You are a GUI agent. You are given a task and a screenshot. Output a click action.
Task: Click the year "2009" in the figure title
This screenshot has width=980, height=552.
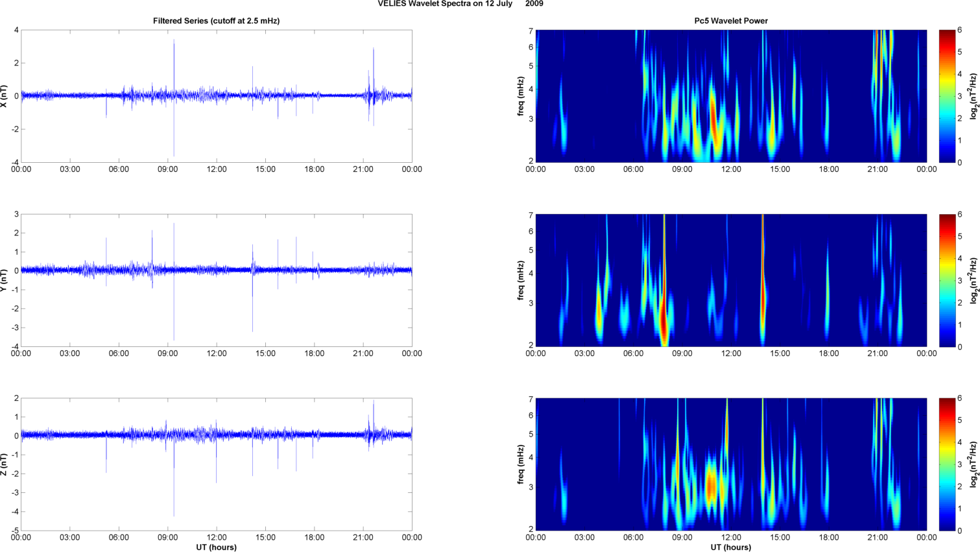tap(534, 4)
